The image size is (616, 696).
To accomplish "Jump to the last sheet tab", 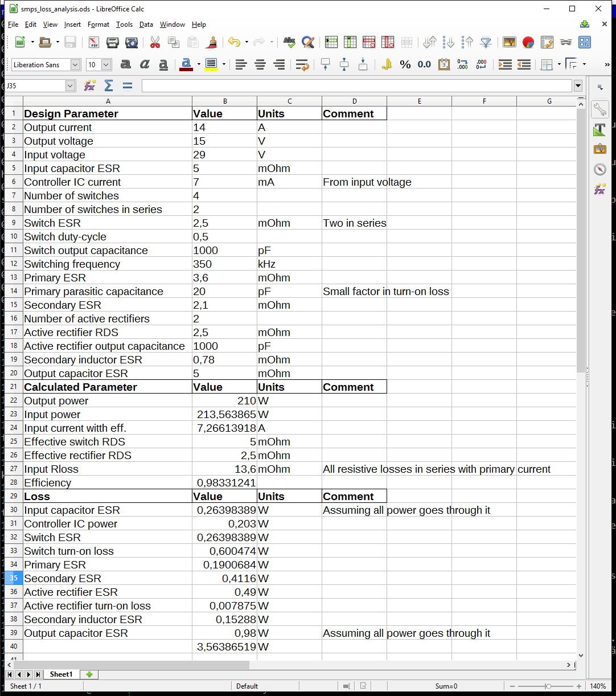I will (x=38, y=674).
